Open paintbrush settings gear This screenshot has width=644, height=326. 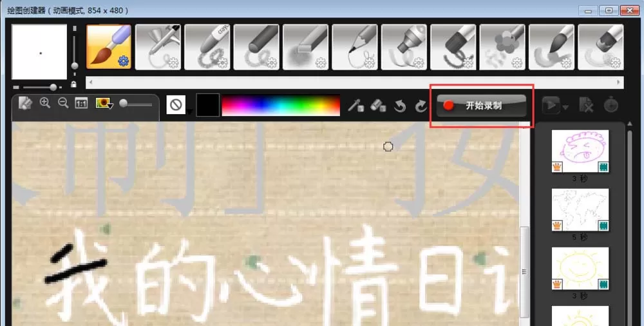tap(123, 62)
